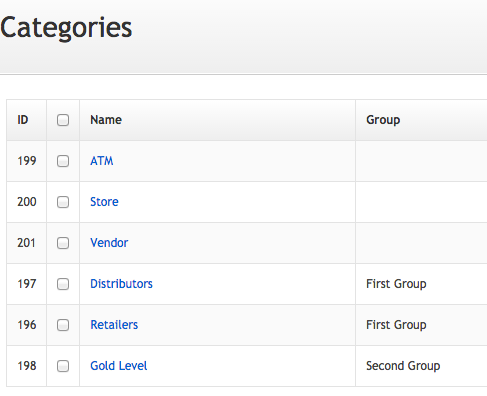This screenshot has width=487, height=396.
Task: Open the Gold Level category link
Action: pyautogui.click(x=119, y=366)
